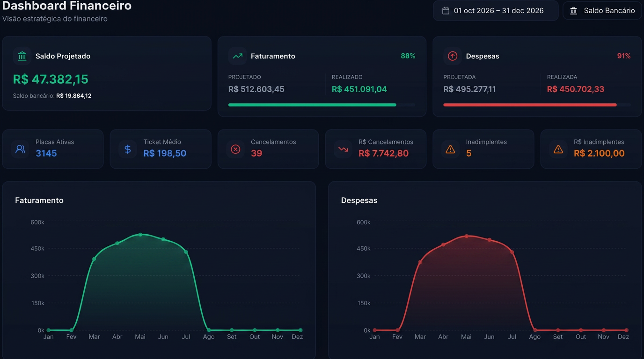The height and width of the screenshot is (359, 644).
Task: Click the Despesas up-arrow circle icon
Action: coord(453,56)
